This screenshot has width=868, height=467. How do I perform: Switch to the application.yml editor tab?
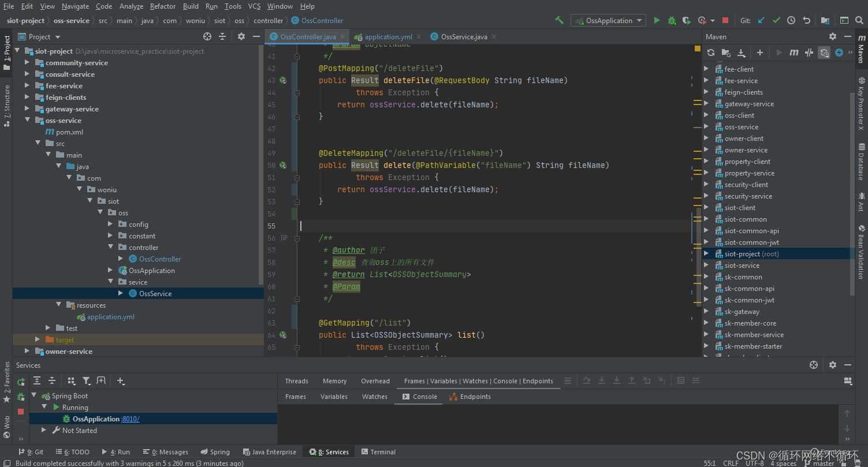click(x=387, y=37)
